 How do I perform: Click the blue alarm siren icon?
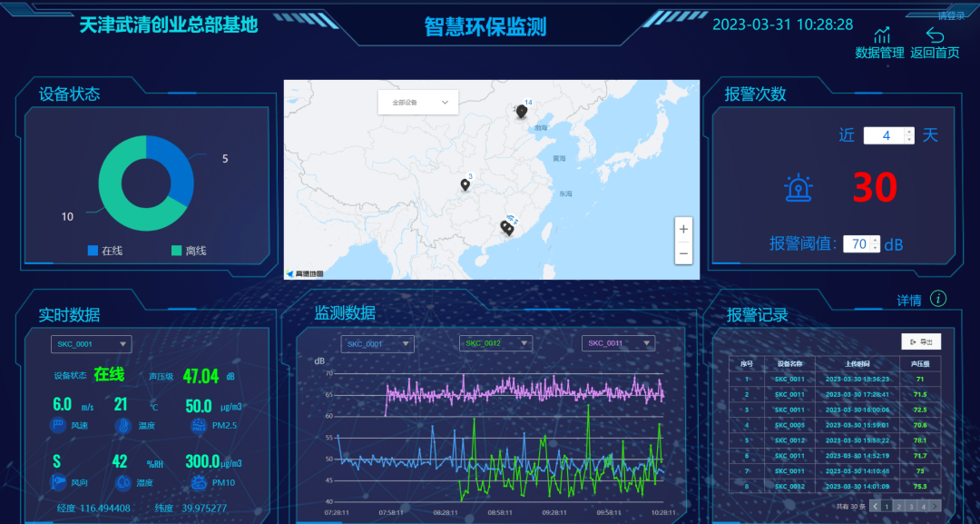pyautogui.click(x=799, y=188)
